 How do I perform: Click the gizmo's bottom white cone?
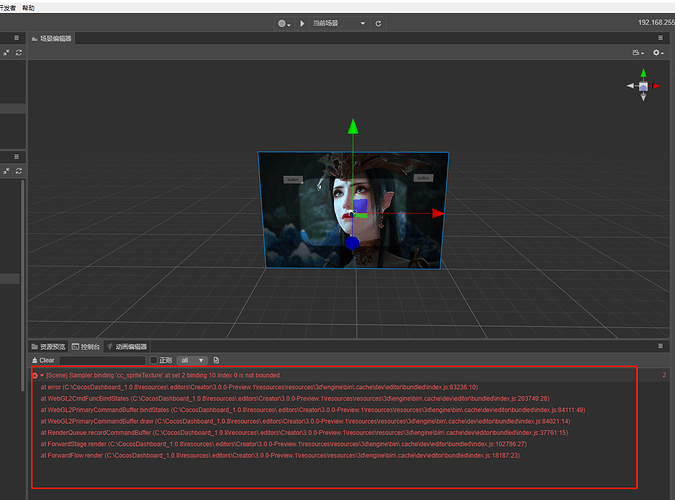click(x=643, y=97)
